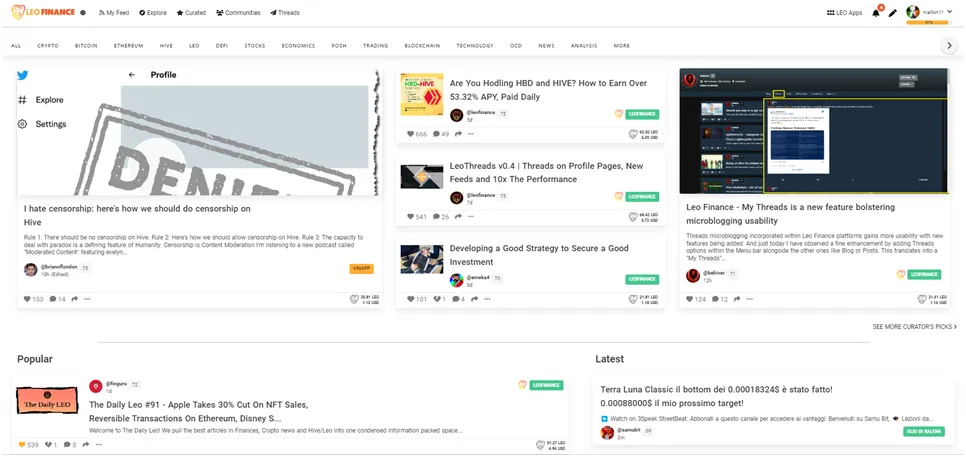This screenshot has height=457, width=966.
Task: Open "I hate censorship" post title
Action: (137, 216)
